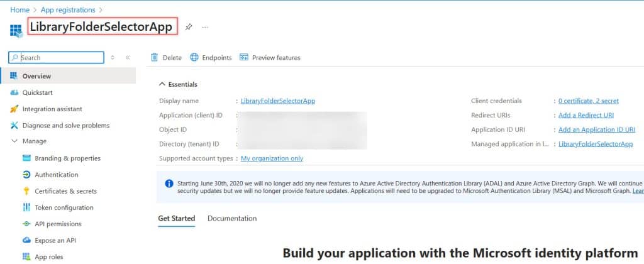This screenshot has width=644, height=264.
Task: Click the Supported account types label
Action: tap(196, 158)
